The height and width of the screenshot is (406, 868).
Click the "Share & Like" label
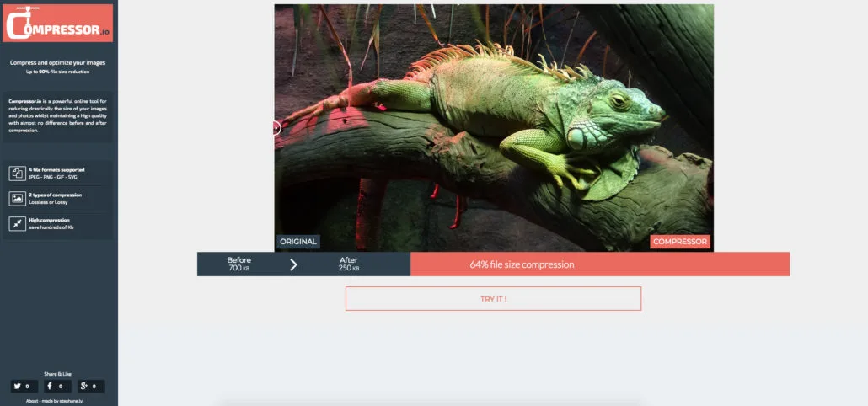coord(57,374)
